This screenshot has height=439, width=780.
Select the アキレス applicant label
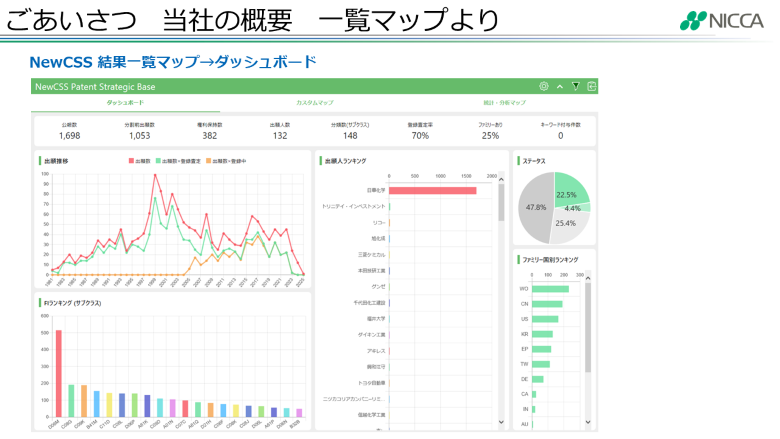[377, 351]
